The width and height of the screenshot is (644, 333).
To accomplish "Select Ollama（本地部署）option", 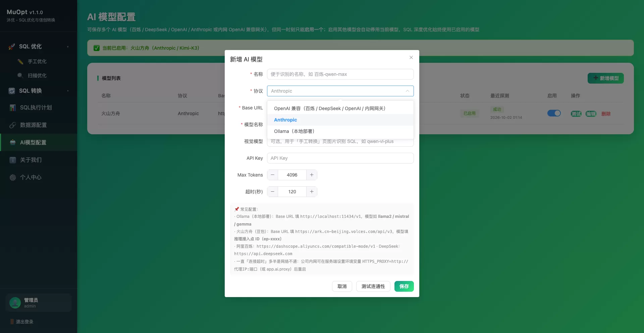I will 340,131.
